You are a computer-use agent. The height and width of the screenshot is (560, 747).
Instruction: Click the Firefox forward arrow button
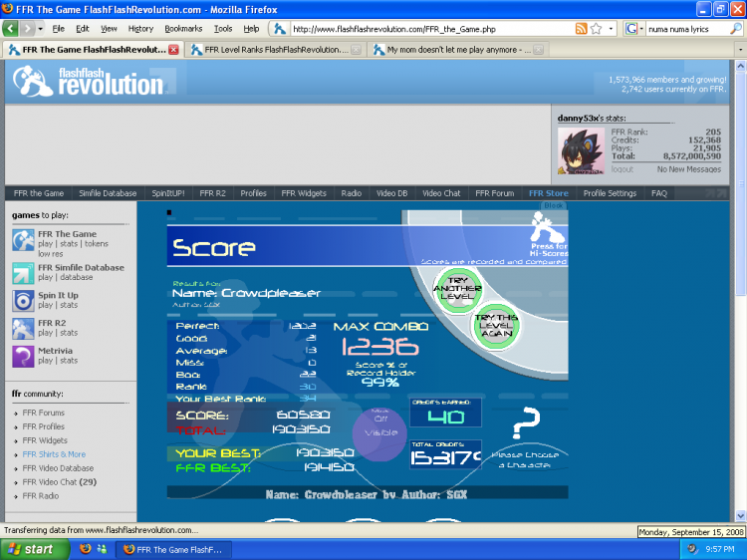(x=28, y=29)
